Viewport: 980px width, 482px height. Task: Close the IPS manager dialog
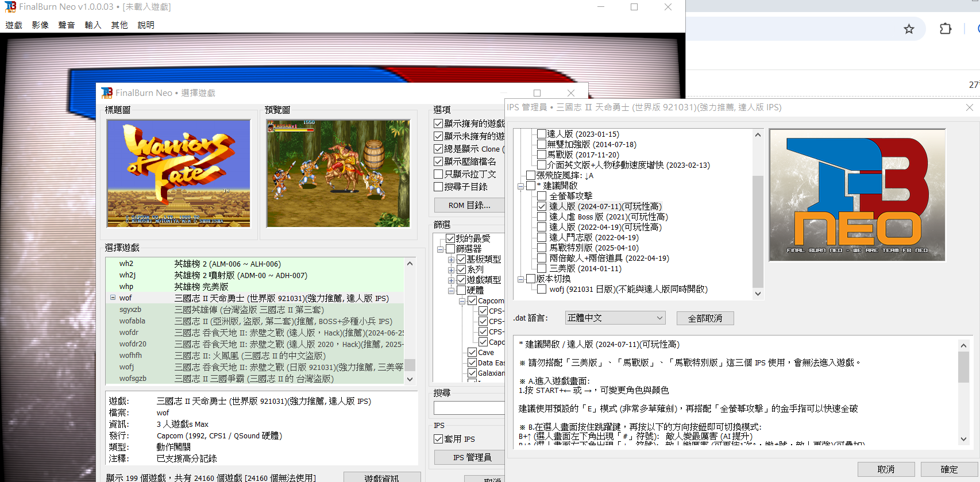point(969,107)
